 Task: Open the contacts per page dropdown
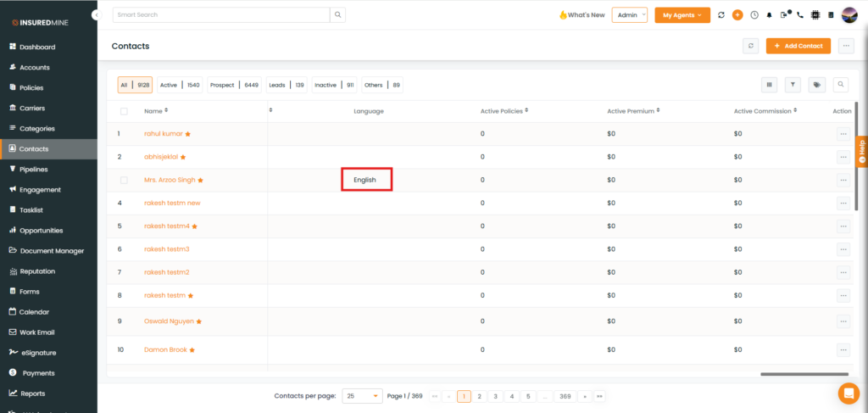363,396
